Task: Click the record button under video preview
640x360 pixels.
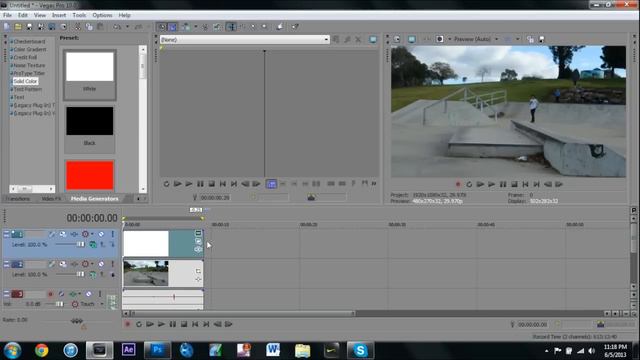Action: 458,184
